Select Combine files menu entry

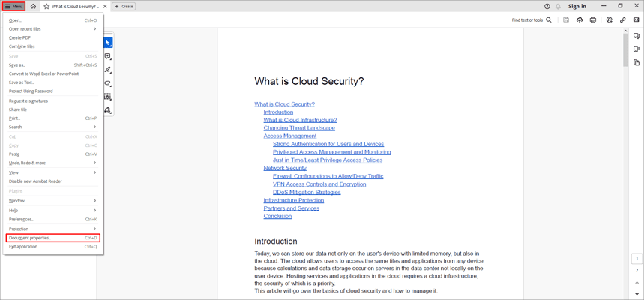click(22, 46)
